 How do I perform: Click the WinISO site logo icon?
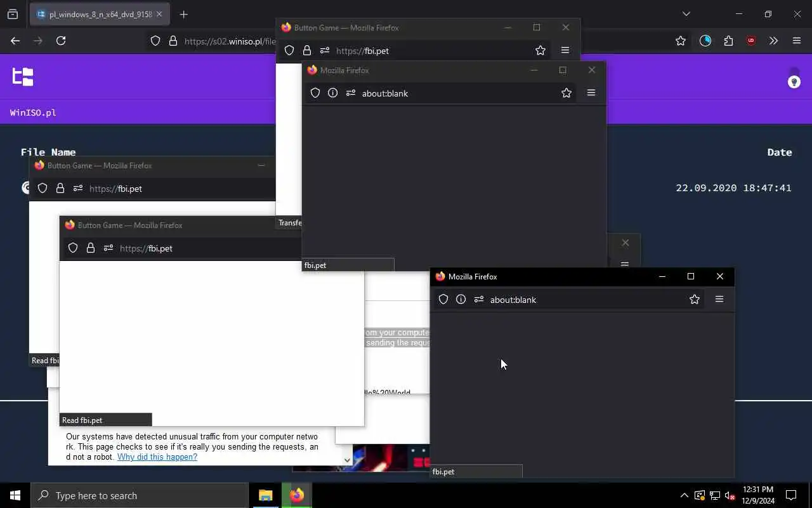[x=23, y=77]
